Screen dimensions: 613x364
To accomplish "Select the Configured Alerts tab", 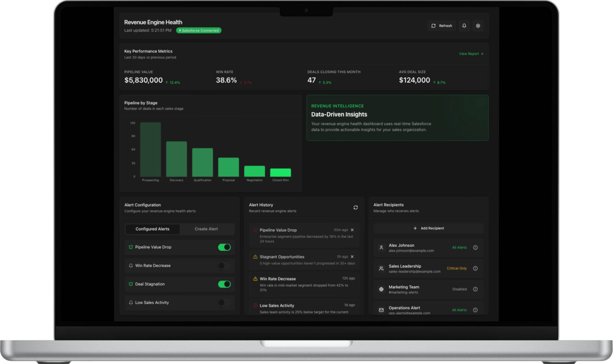I will point(152,229).
